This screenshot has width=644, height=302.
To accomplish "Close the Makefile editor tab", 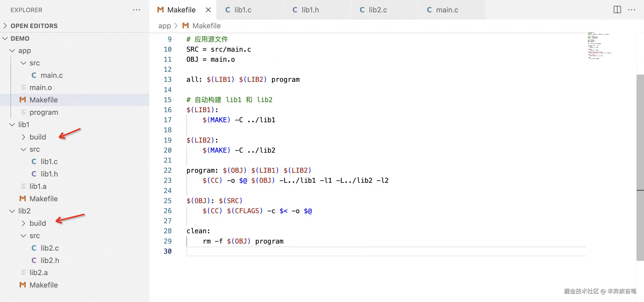I will pyautogui.click(x=208, y=10).
